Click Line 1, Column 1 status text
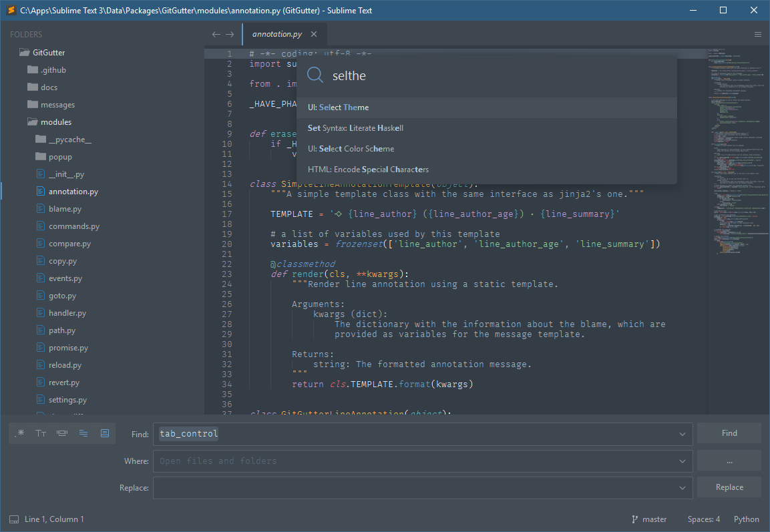 pos(54,519)
